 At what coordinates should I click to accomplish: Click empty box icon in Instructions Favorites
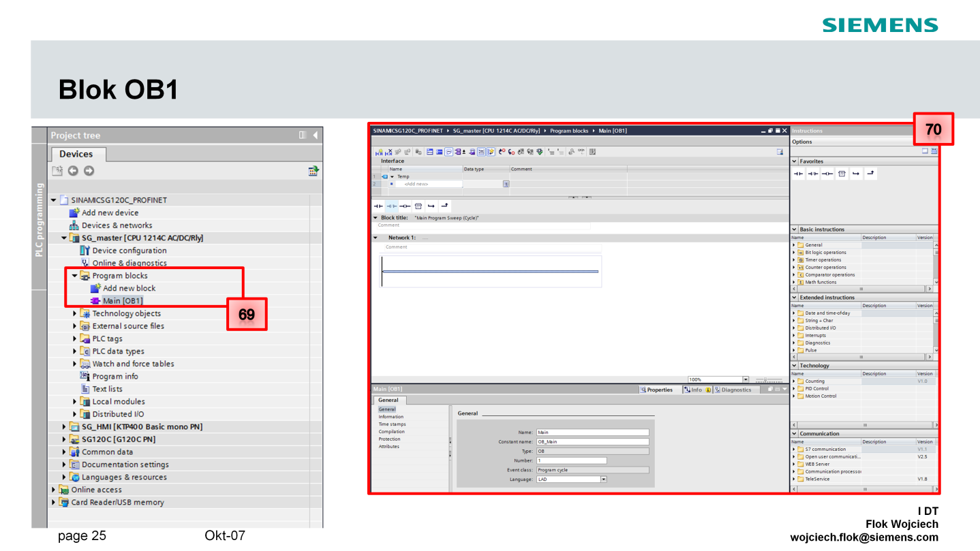pyautogui.click(x=842, y=174)
